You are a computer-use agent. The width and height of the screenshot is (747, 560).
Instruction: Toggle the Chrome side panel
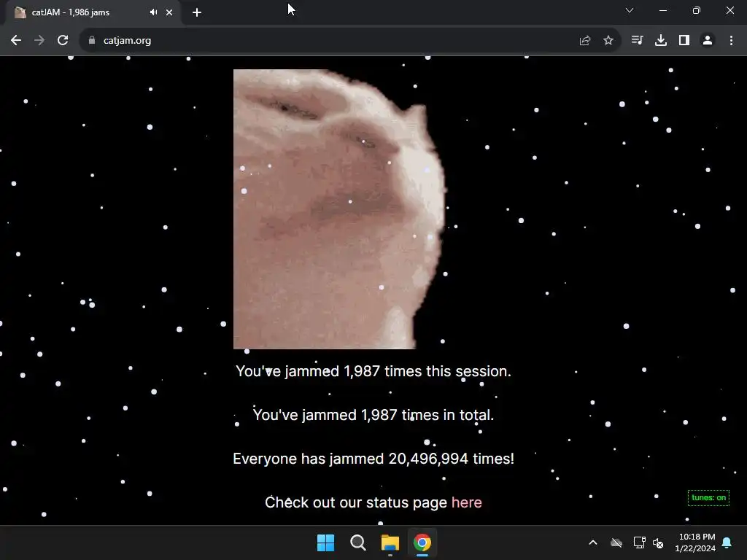tap(684, 41)
